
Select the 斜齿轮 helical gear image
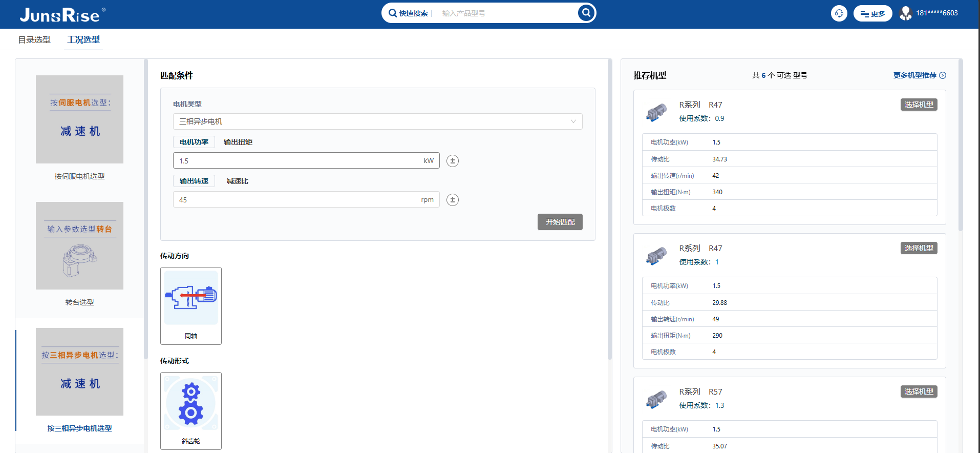pyautogui.click(x=191, y=403)
